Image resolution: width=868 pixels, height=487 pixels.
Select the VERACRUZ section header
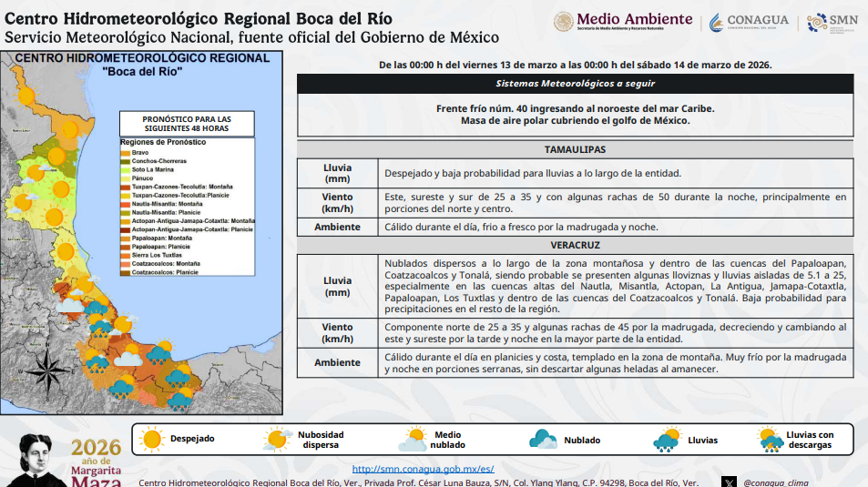[x=575, y=246]
